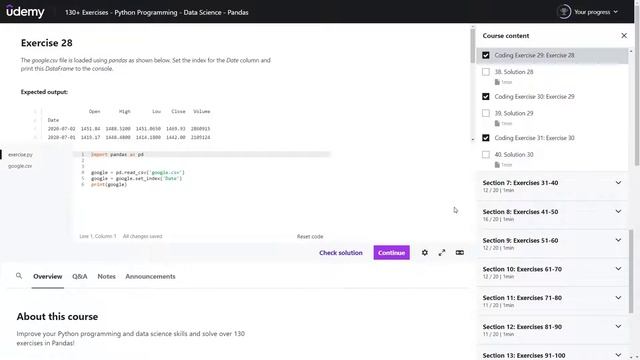The image size is (640, 360).
Task: Close the Course content panel
Action: [x=624, y=36]
